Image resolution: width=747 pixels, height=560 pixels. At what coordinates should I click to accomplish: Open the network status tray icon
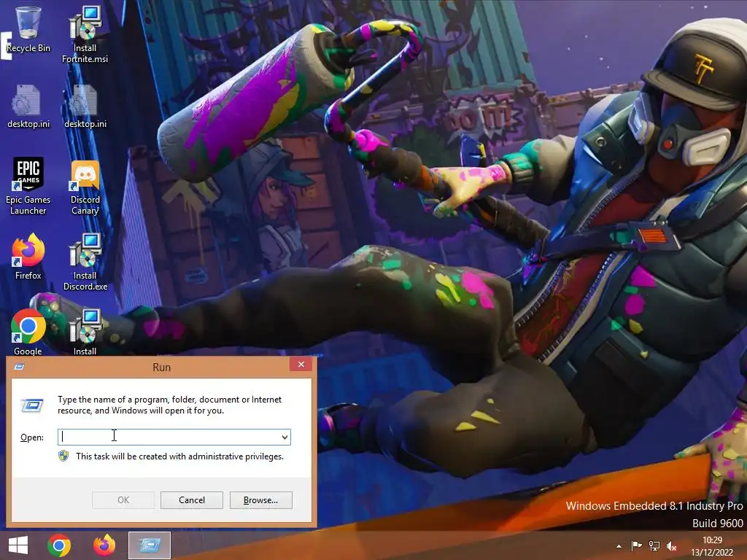tap(654, 545)
